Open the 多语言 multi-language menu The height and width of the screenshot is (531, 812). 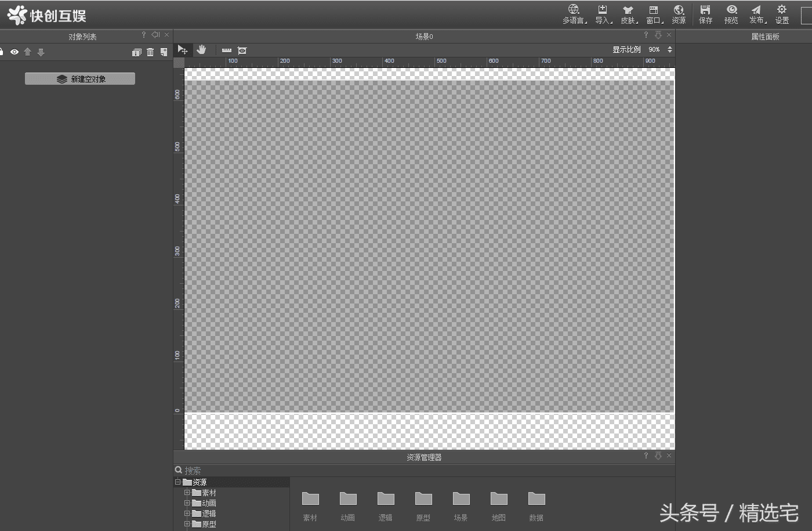pos(574,15)
